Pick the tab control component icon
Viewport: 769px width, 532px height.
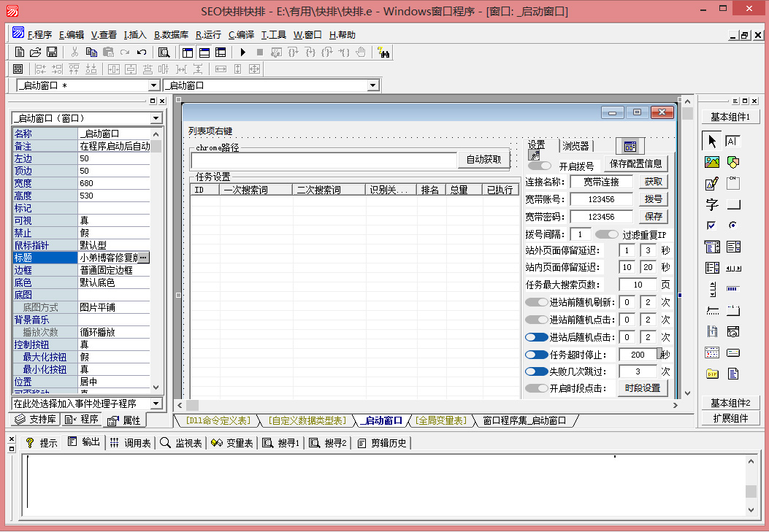(x=733, y=310)
